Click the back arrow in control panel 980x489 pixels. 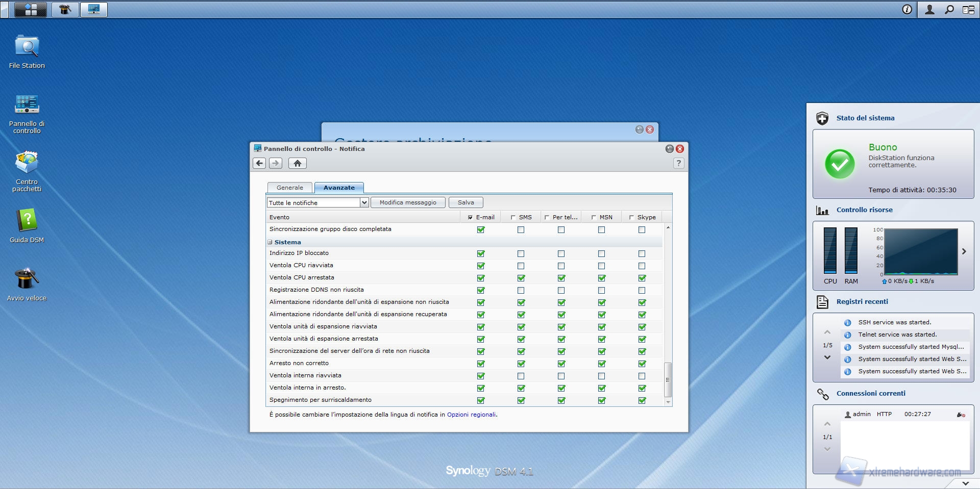(x=259, y=163)
